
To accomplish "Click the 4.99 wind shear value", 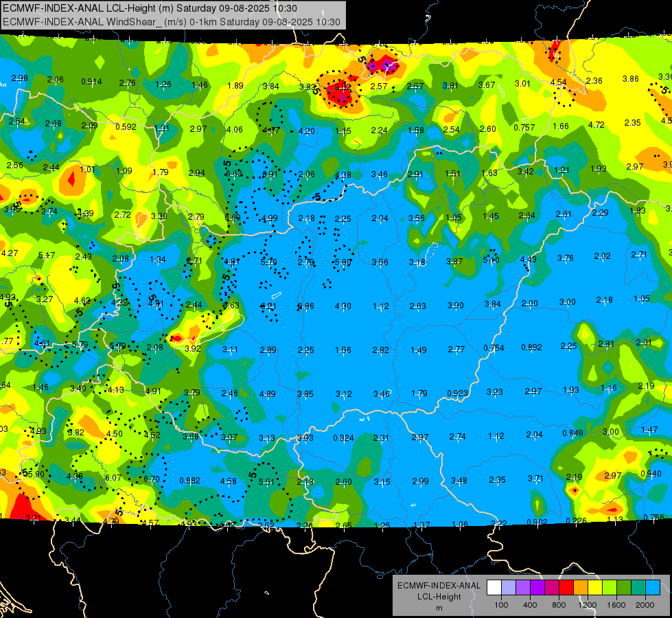I will coord(269,219).
